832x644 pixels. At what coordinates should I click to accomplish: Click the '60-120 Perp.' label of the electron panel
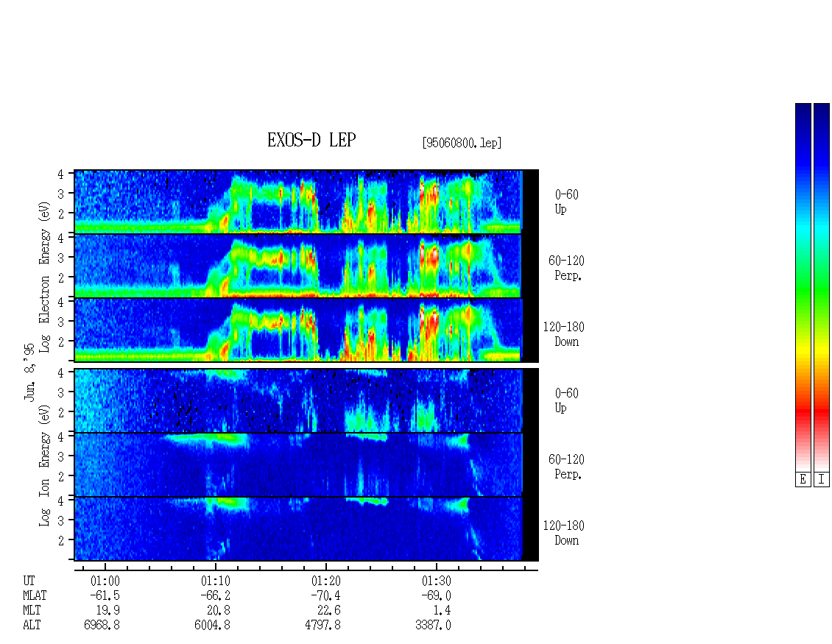(566, 268)
